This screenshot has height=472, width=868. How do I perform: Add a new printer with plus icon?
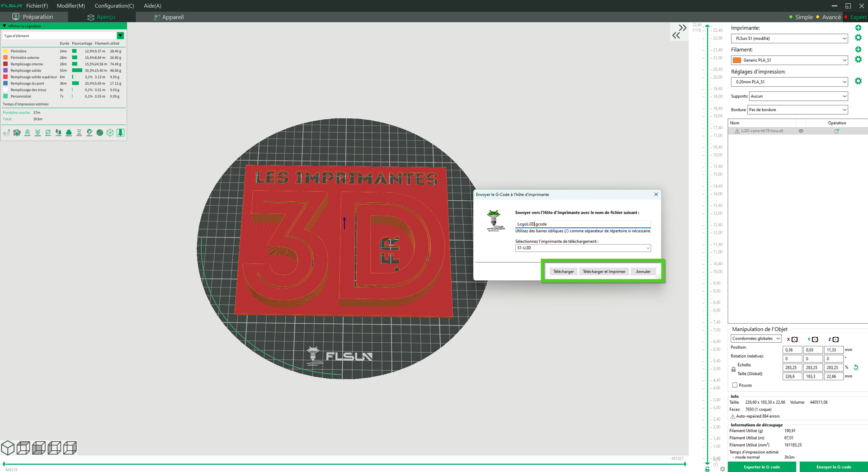(x=858, y=28)
